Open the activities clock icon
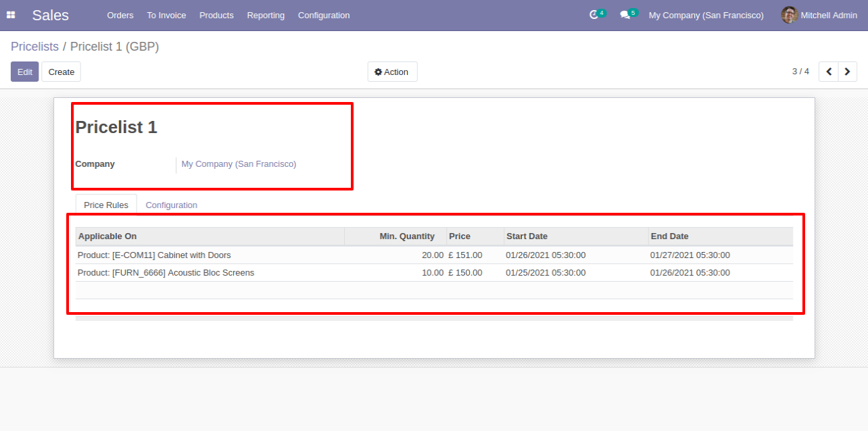Viewport: 868px width, 431px height. [x=594, y=15]
